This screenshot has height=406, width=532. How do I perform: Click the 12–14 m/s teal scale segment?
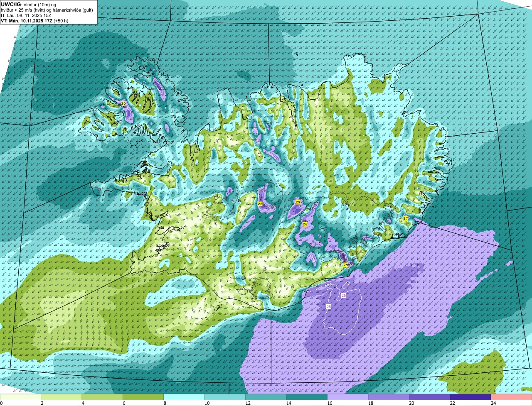pyautogui.click(x=266, y=397)
